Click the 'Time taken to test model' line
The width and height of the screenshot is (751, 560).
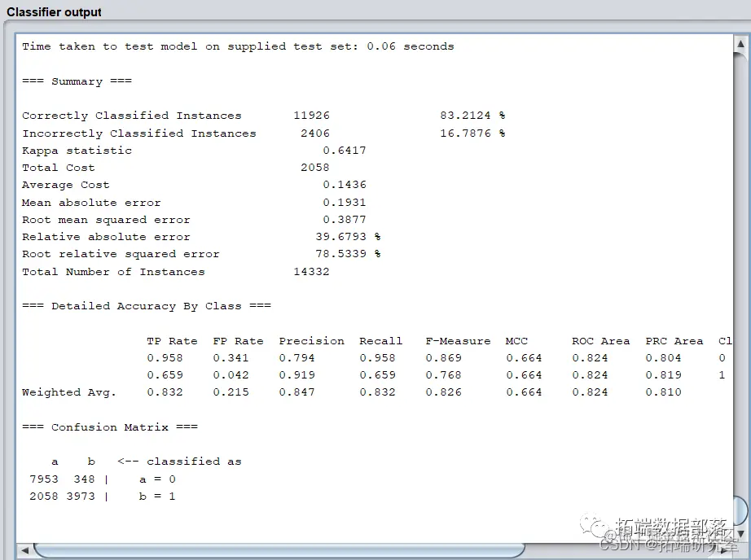(x=238, y=46)
